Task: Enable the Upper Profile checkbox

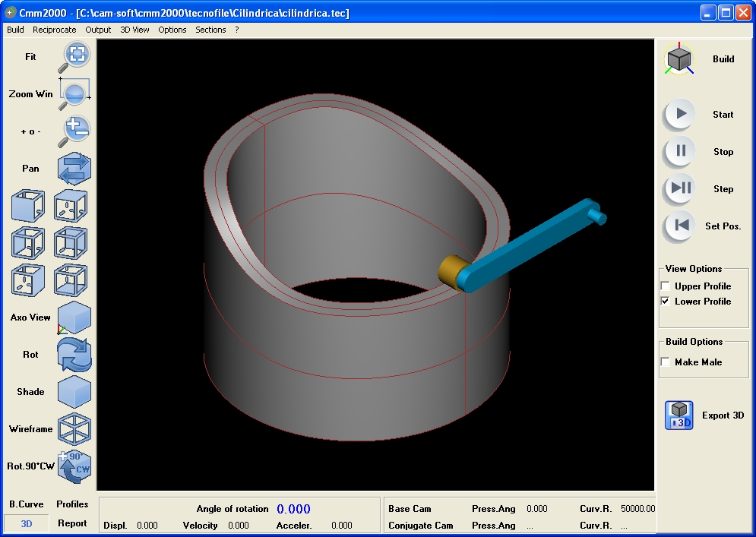Action: click(666, 286)
